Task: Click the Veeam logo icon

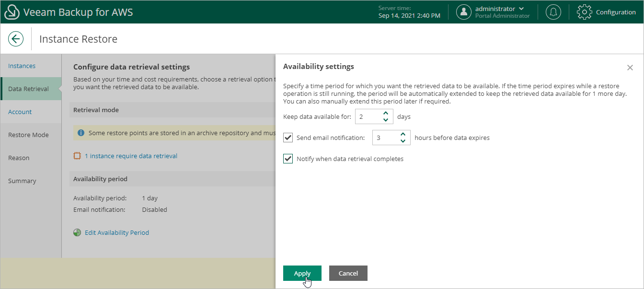Action: coord(11,12)
